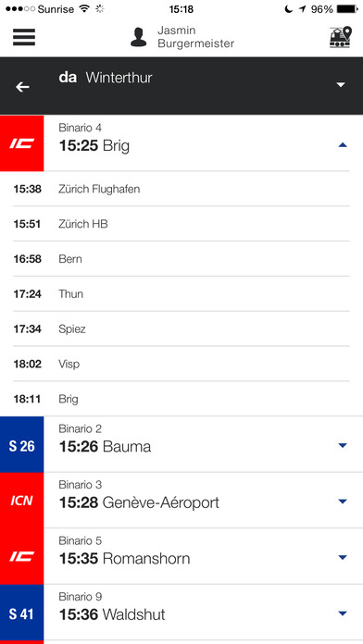Select the Zürich HB stop row
Image resolution: width=363 pixels, height=644 pixels.
tap(181, 224)
